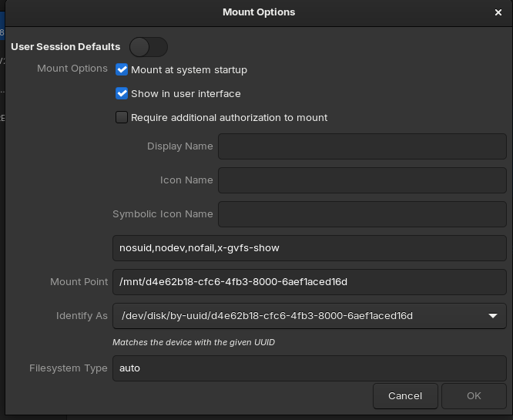Open the Identify As dropdown arrow
Viewport: 513px width, 420px height.
[x=493, y=316]
